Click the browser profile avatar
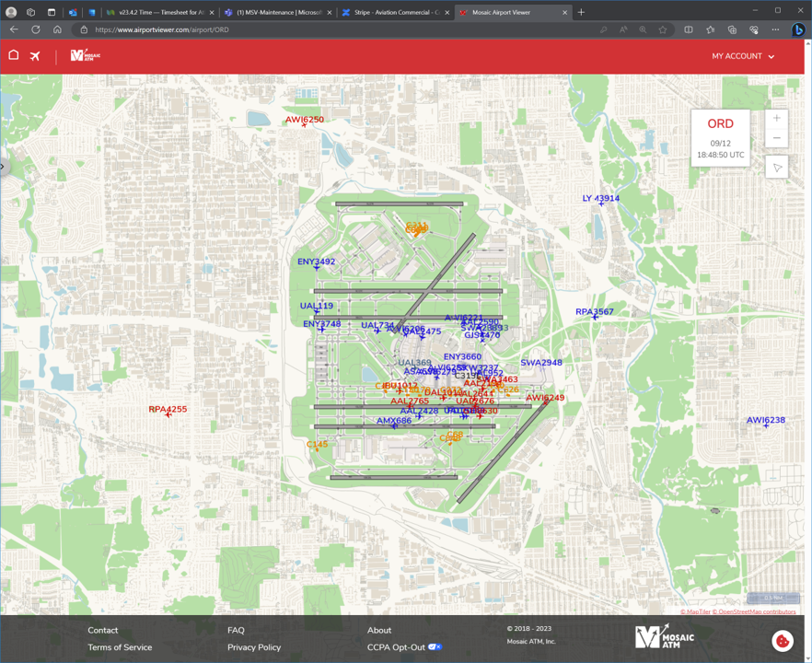Screen dimensions: 812x663 tap(11, 12)
